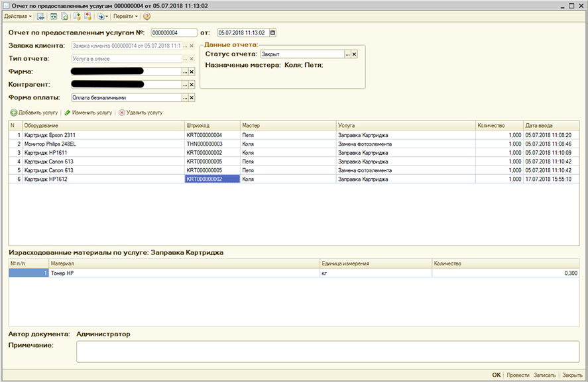
Task: Click the help question mark icon
Action: click(x=147, y=16)
